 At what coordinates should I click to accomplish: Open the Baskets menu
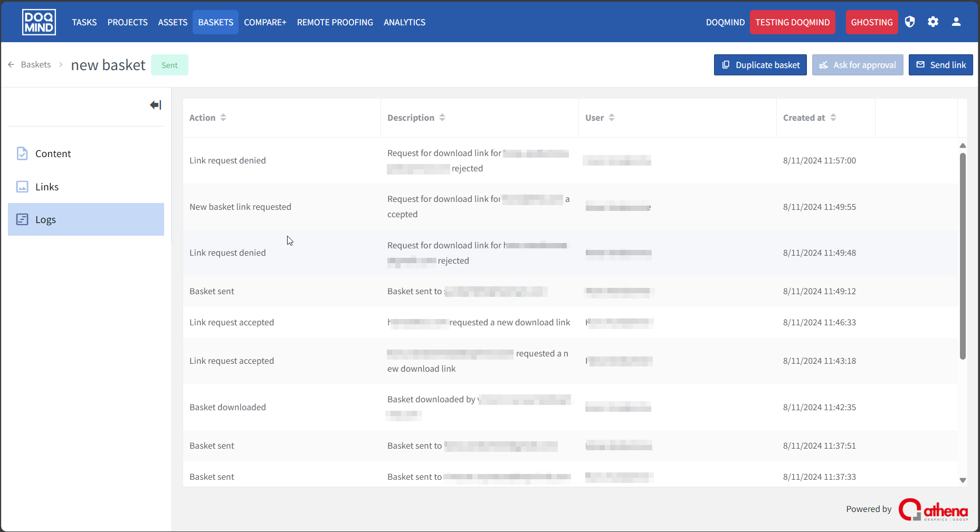click(215, 22)
